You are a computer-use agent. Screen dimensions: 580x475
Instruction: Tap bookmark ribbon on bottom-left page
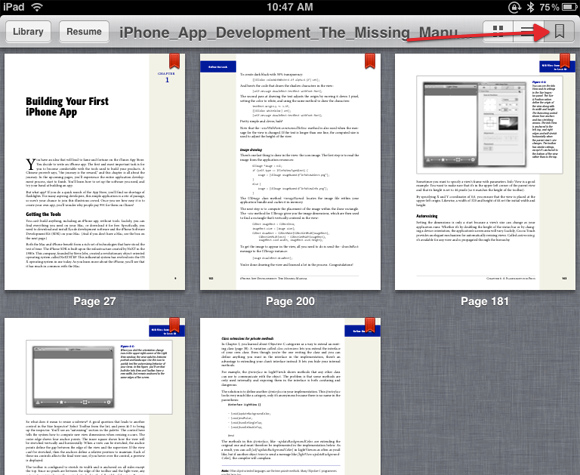pyautogui.click(x=175, y=325)
